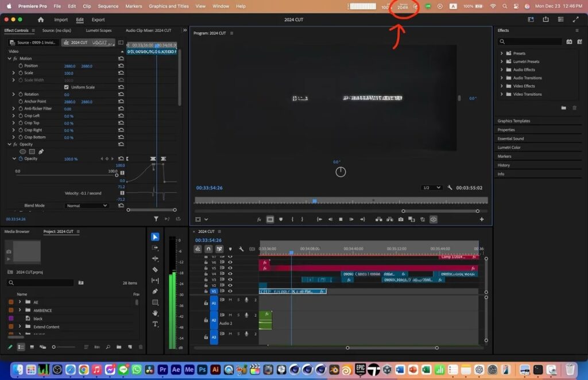
Task: Click the Program Monitor playhead
Action: [x=315, y=201]
